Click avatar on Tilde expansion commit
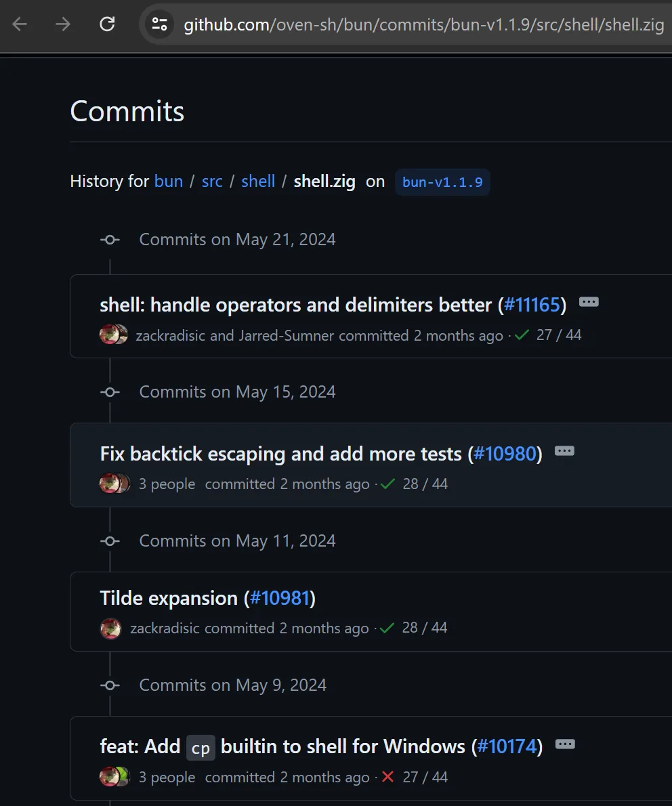The height and width of the screenshot is (806, 672). click(110, 628)
